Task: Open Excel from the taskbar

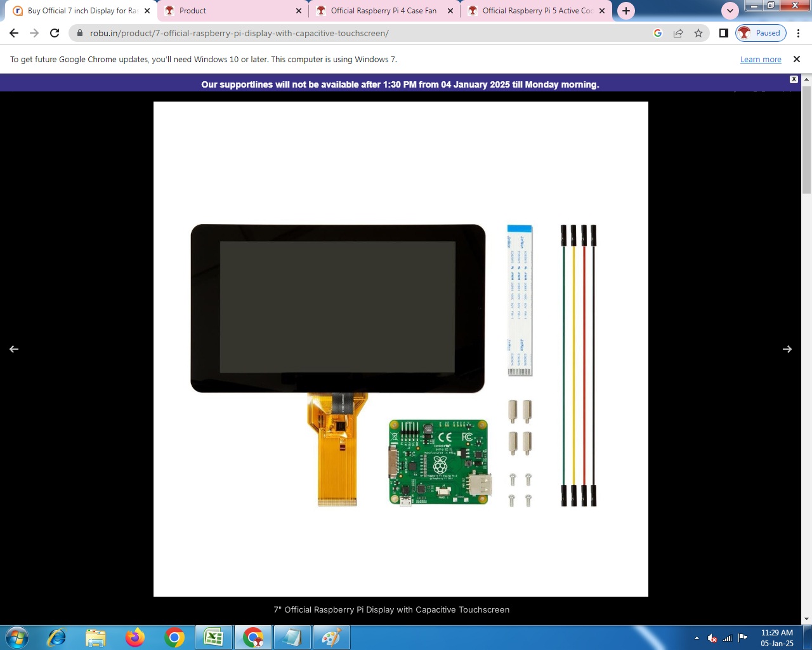Action: coord(214,637)
